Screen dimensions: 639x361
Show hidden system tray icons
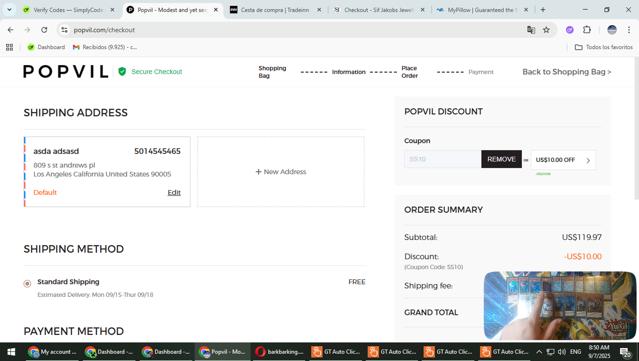pos(539,352)
